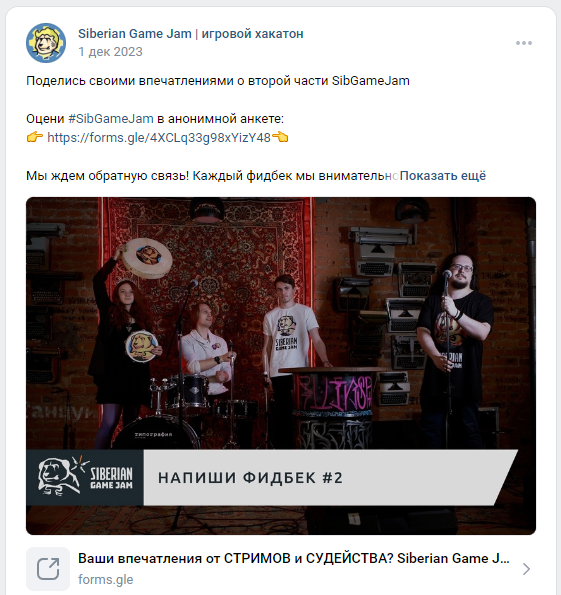Click the left-pointing hand emoji after the link
Viewport: 561px width, 595px height.
(280, 137)
